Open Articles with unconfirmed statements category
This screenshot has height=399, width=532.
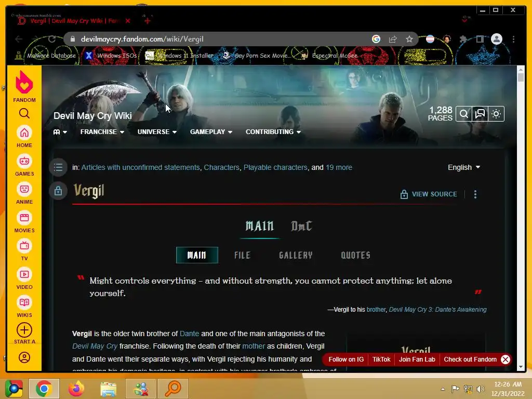coord(140,167)
